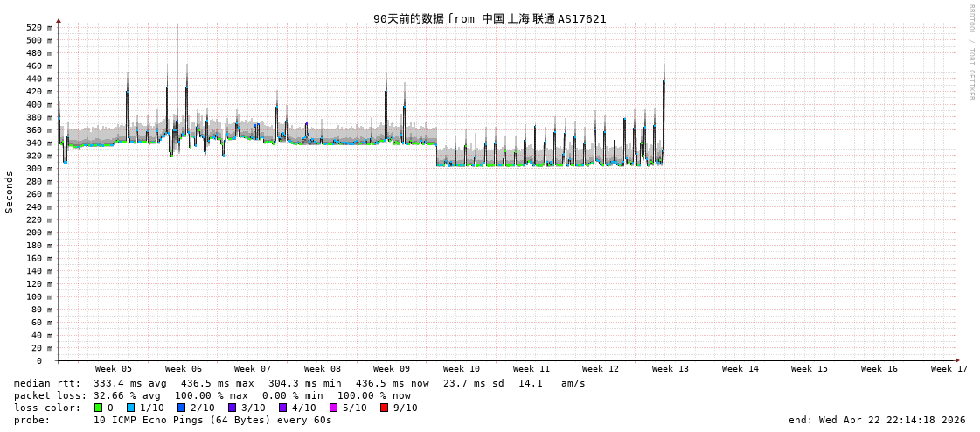Click the Week 10 x-axis label
980x432 pixels.
(x=462, y=369)
